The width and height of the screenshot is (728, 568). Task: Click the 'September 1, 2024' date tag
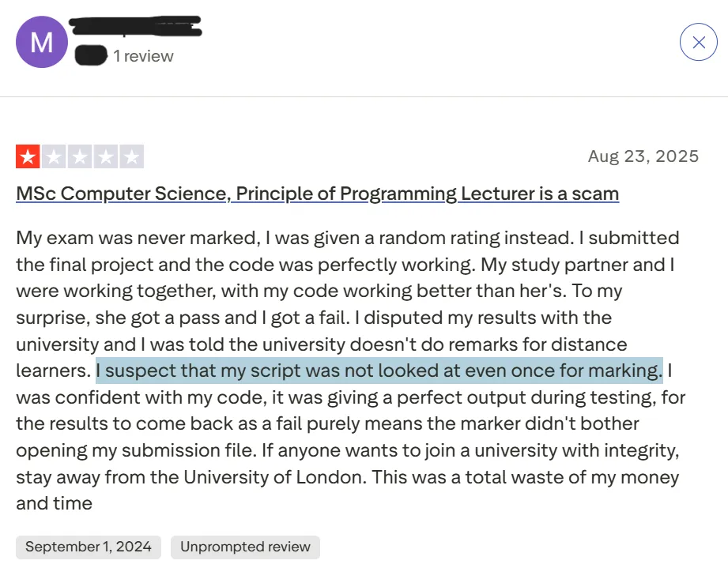tap(88, 546)
